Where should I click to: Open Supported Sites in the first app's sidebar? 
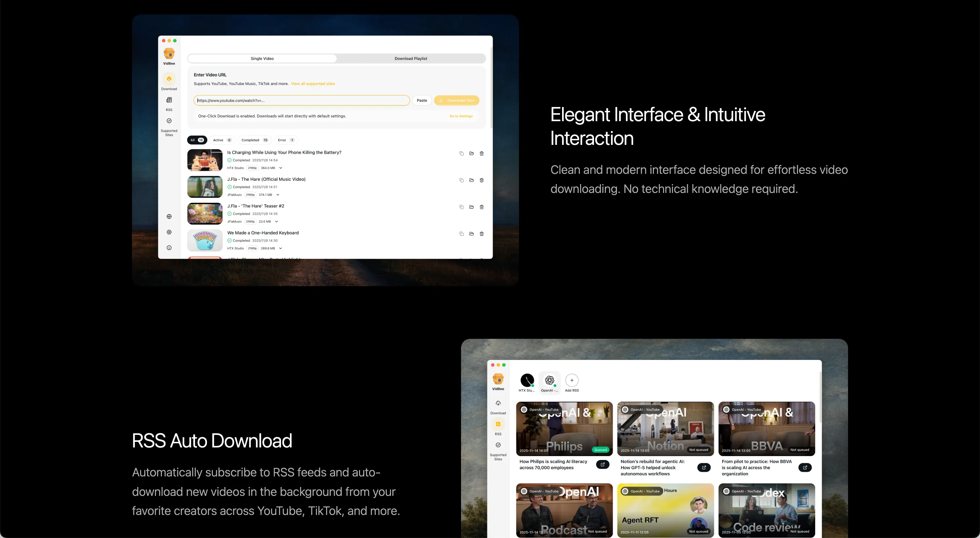coord(169,121)
